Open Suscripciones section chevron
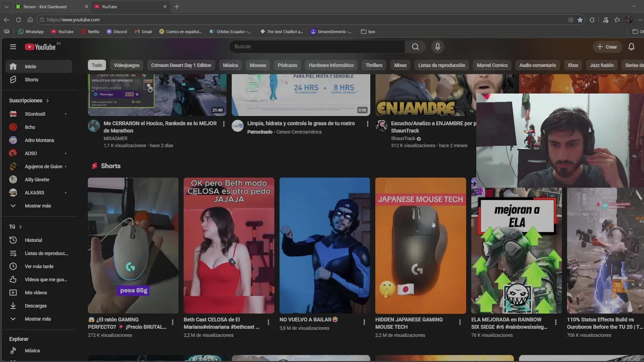Viewport: 644px width, 362px height. 47,101
